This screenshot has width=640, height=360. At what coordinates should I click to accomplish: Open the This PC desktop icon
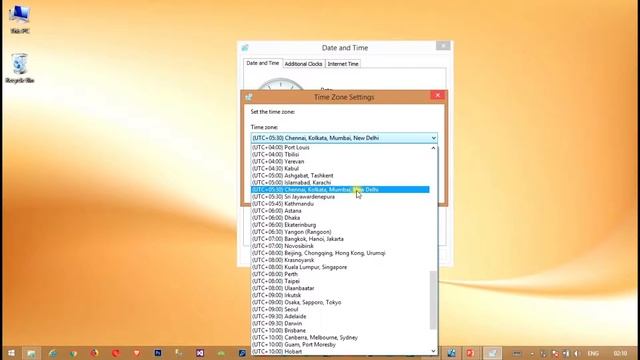20,19
